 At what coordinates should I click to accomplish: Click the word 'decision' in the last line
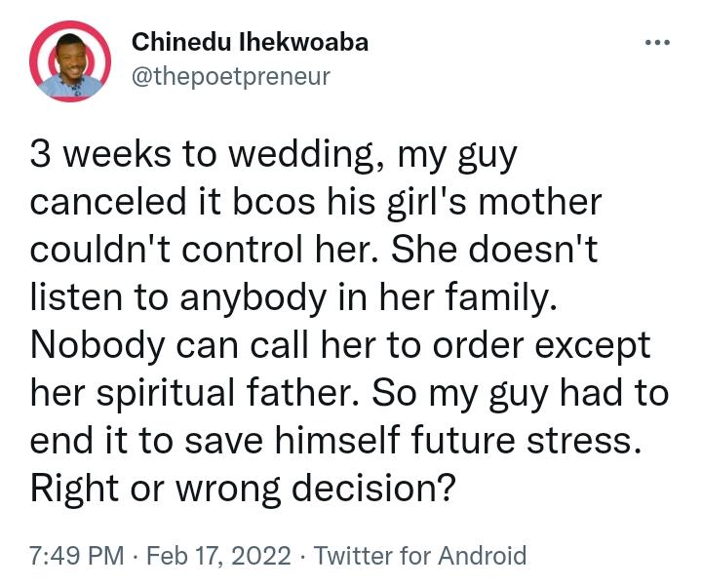tap(366, 489)
